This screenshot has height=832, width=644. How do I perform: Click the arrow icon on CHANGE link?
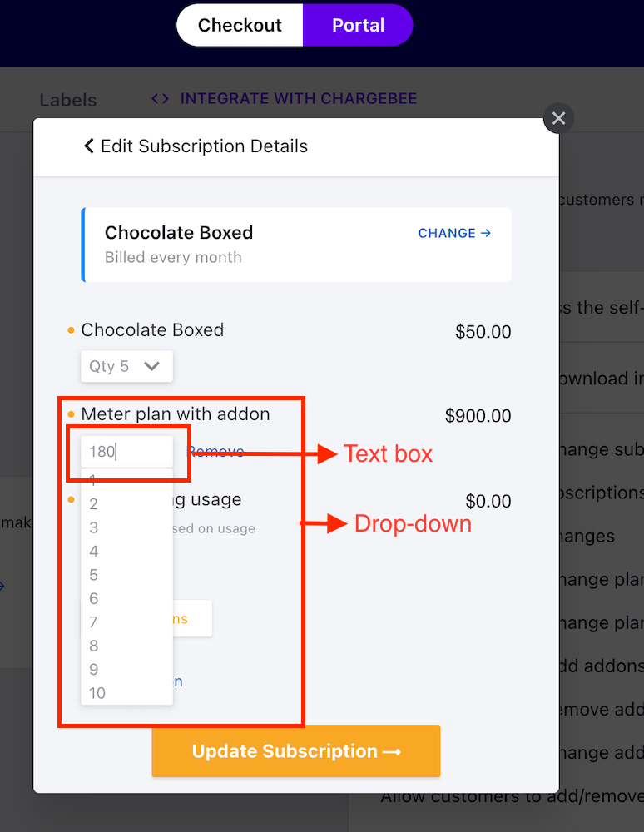485,233
